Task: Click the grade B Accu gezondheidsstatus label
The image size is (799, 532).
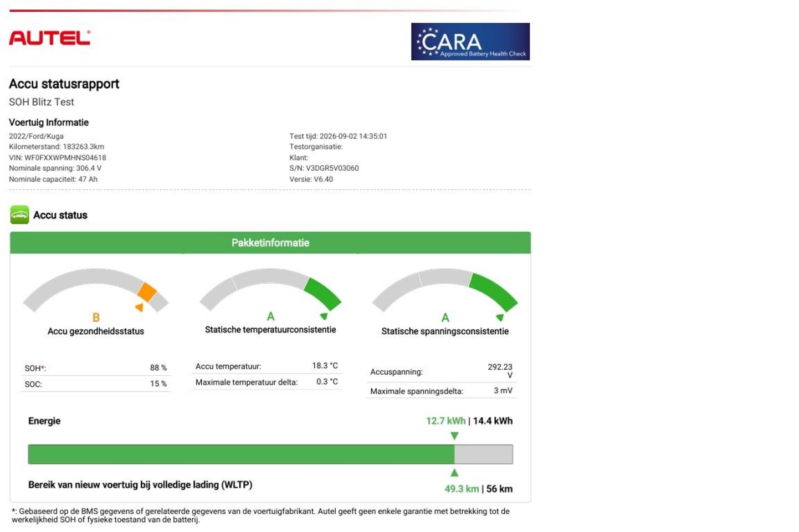Action: [96, 318]
